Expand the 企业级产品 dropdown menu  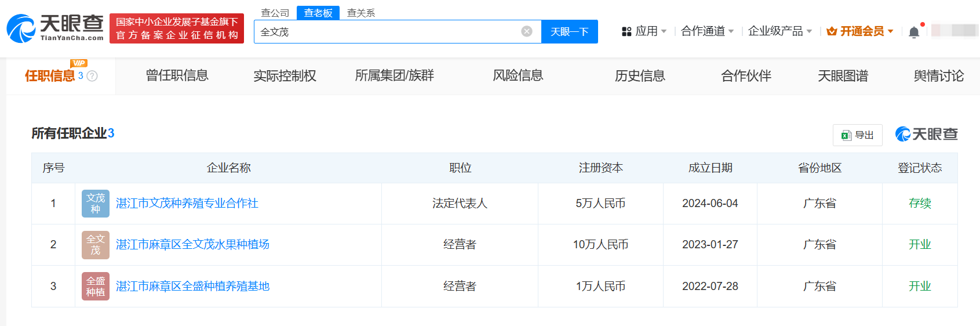(779, 31)
